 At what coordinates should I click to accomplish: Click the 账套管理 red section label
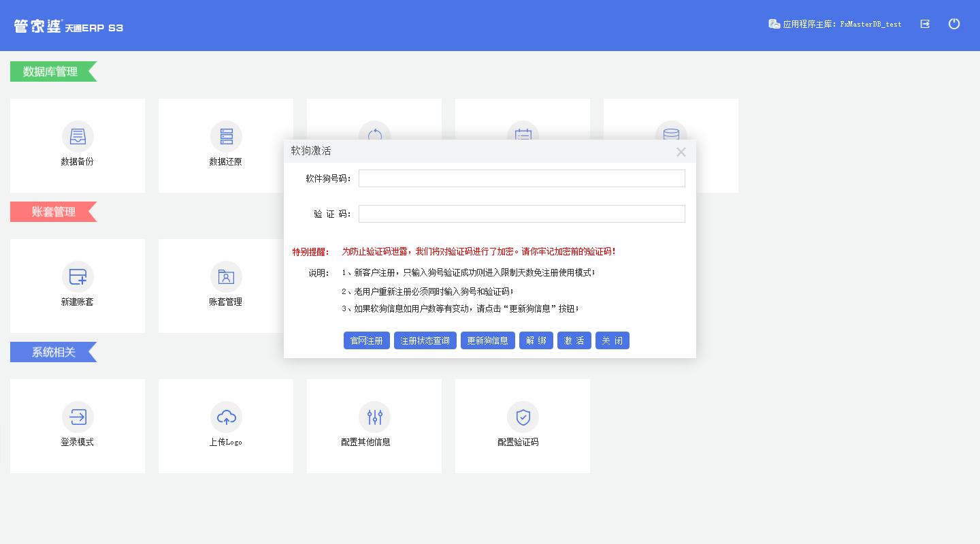(x=53, y=212)
